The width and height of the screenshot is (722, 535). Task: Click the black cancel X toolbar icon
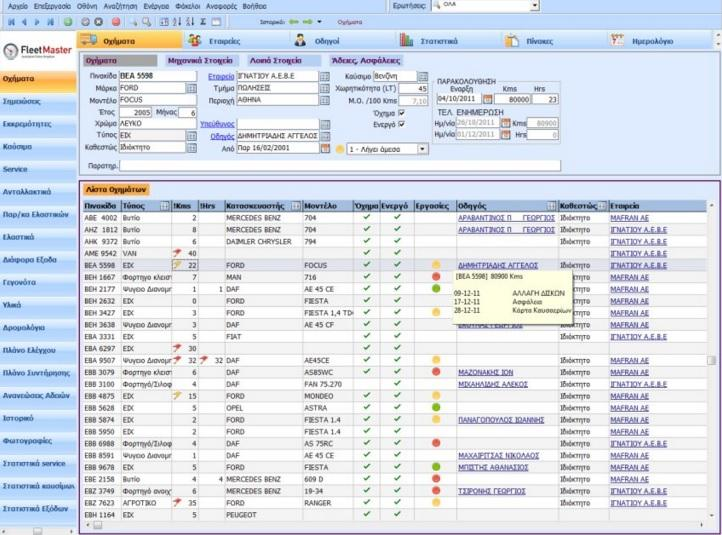(x=99, y=22)
